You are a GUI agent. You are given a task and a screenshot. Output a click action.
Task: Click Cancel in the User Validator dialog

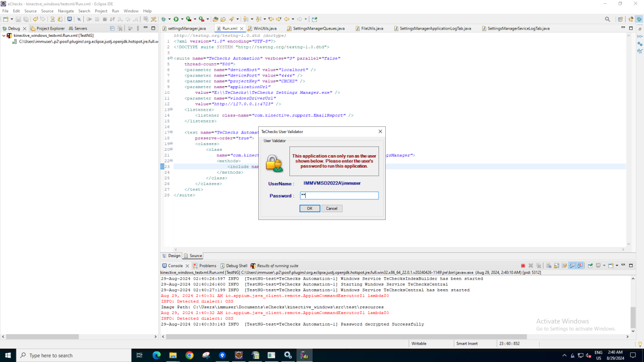[x=332, y=208]
